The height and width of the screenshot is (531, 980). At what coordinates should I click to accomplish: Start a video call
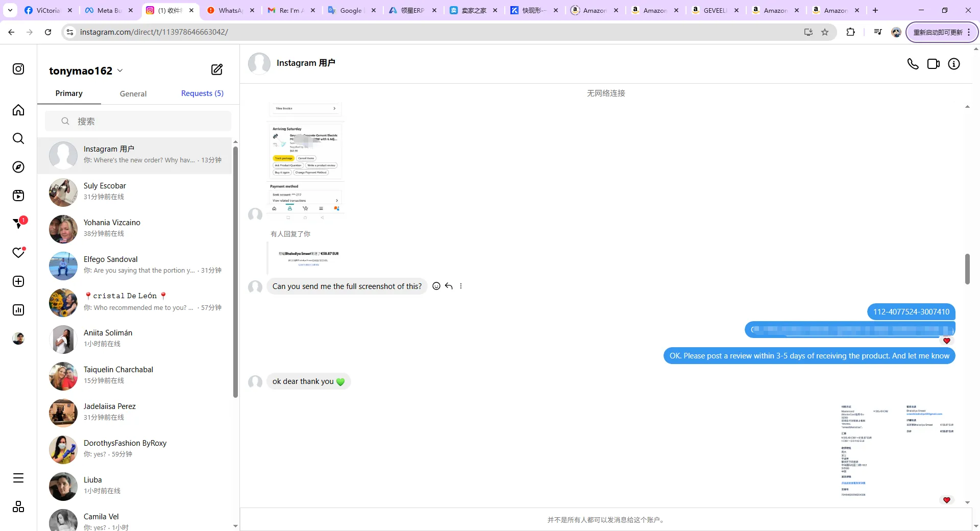(x=934, y=64)
